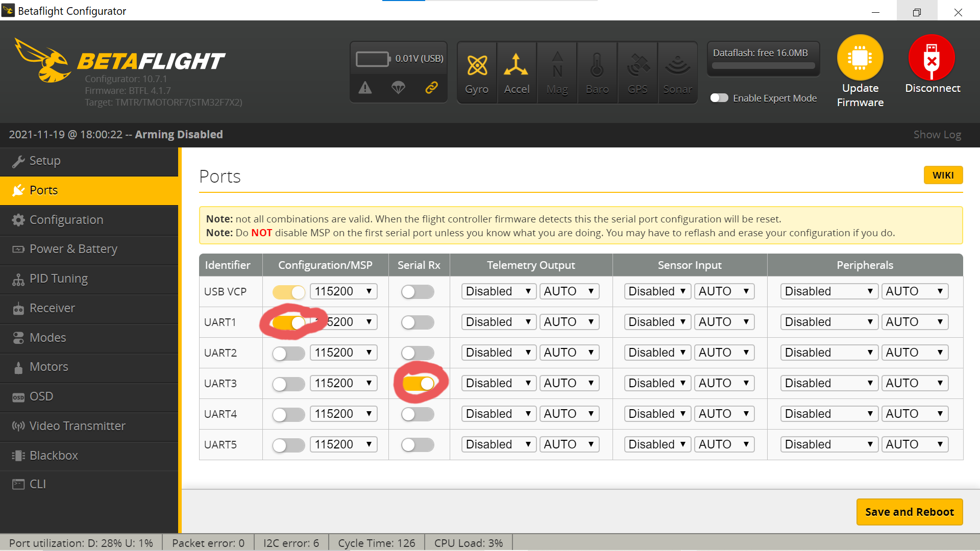
Task: Click the Disconnect label
Action: [933, 88]
